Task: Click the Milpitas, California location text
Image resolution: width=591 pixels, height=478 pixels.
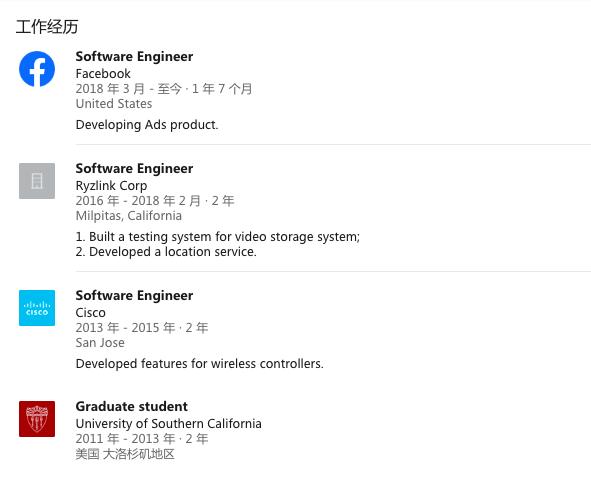Action: coord(129,216)
